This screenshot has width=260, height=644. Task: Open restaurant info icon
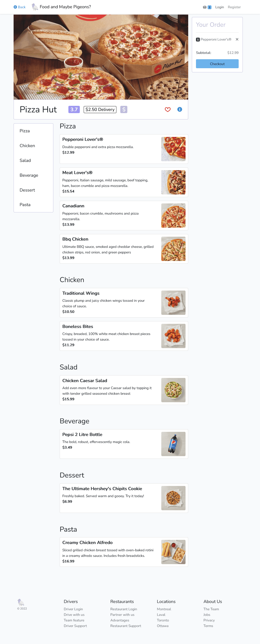point(179,109)
